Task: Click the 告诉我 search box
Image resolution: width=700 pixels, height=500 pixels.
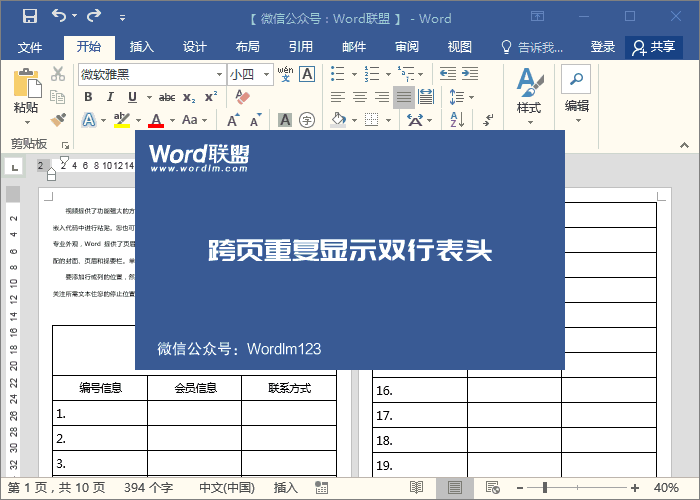Action: click(532, 47)
